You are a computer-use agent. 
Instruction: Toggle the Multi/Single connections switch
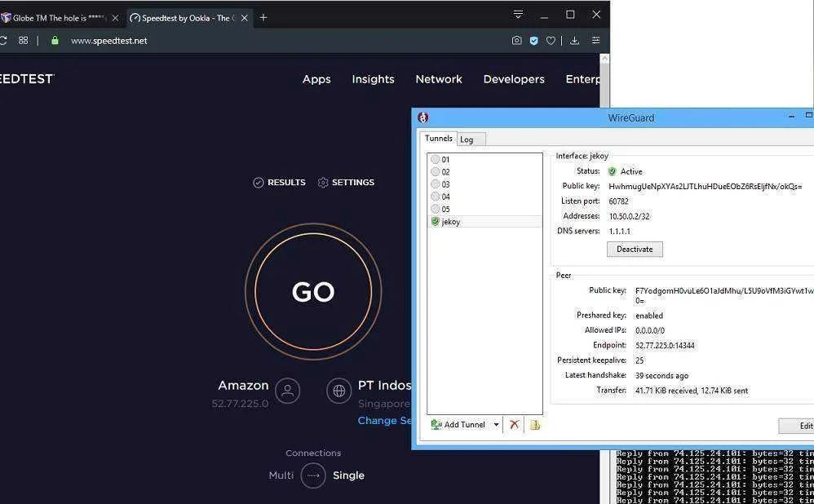click(313, 475)
